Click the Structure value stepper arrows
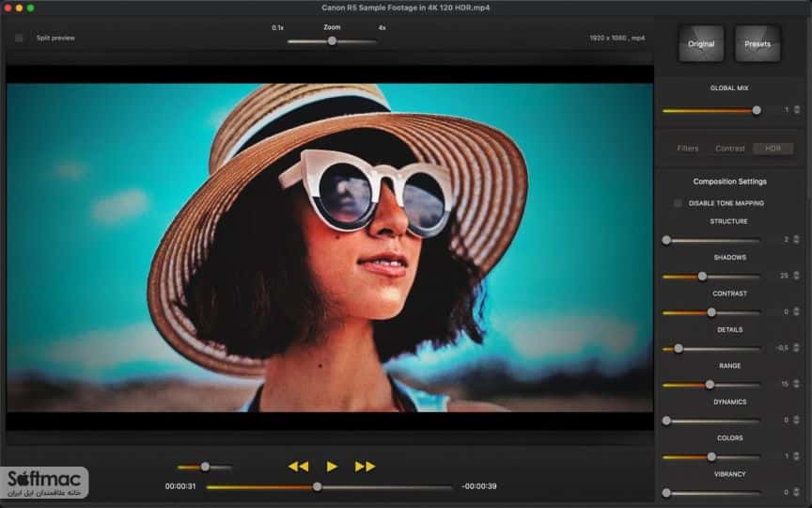The height and width of the screenshot is (508, 812). 796,240
